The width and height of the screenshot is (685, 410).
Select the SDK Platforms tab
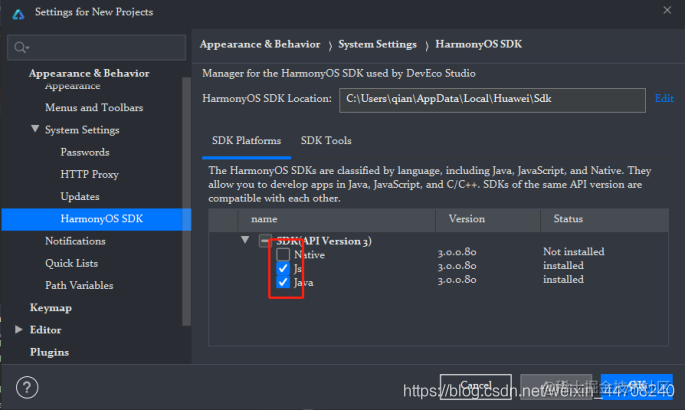pos(246,141)
